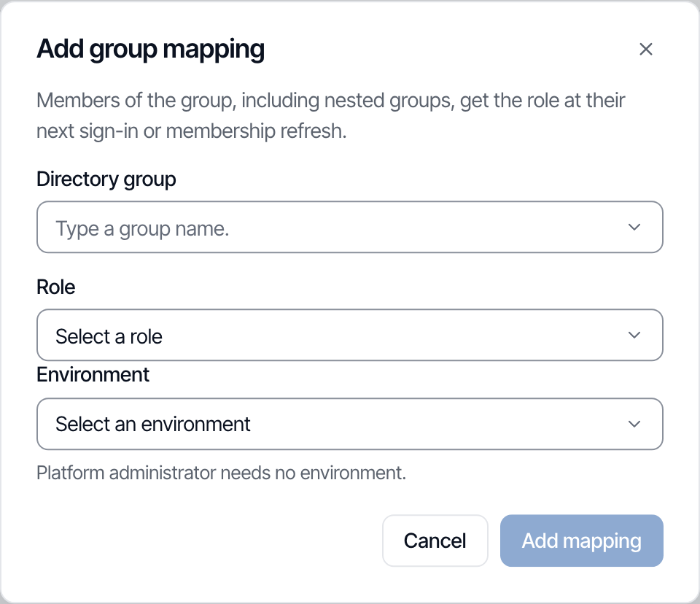Image resolution: width=700 pixels, height=604 pixels.
Task: Open the Select a role dropdown
Action: pos(349,335)
